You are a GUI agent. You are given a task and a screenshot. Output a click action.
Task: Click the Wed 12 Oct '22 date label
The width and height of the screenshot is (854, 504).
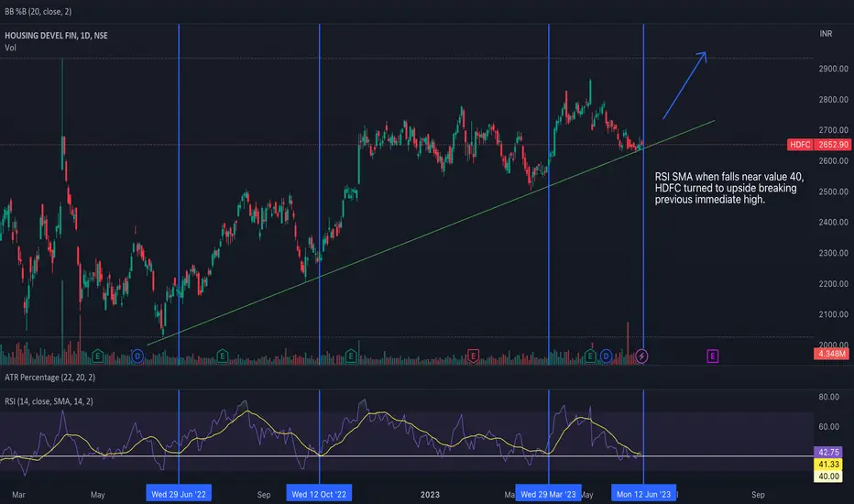pyautogui.click(x=319, y=494)
